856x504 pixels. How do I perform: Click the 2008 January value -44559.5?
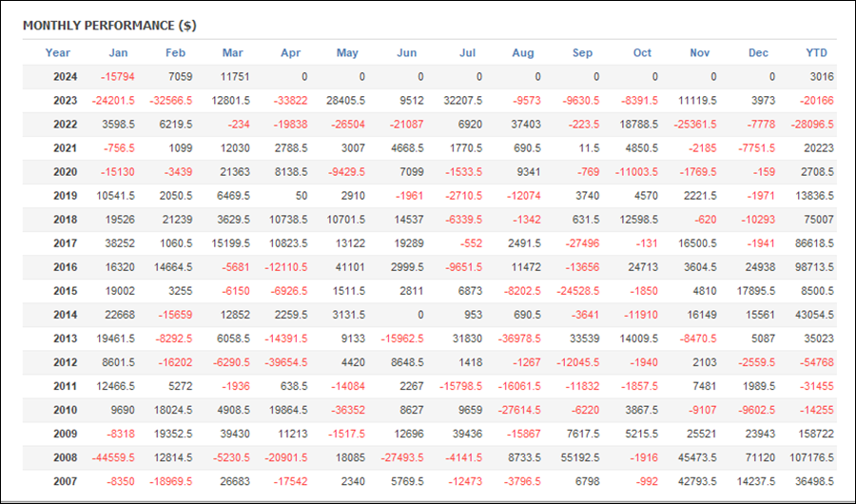pos(113,457)
